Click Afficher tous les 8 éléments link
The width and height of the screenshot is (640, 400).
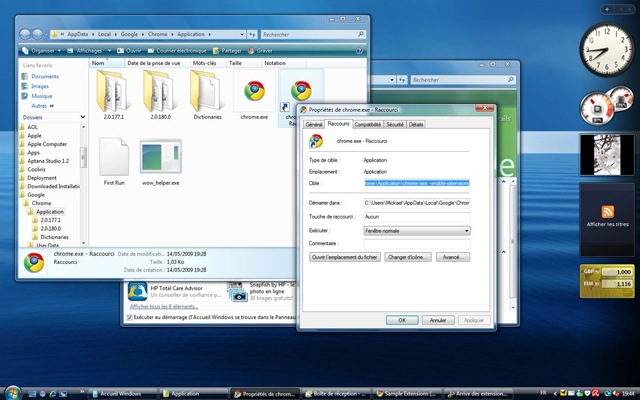[x=164, y=307]
